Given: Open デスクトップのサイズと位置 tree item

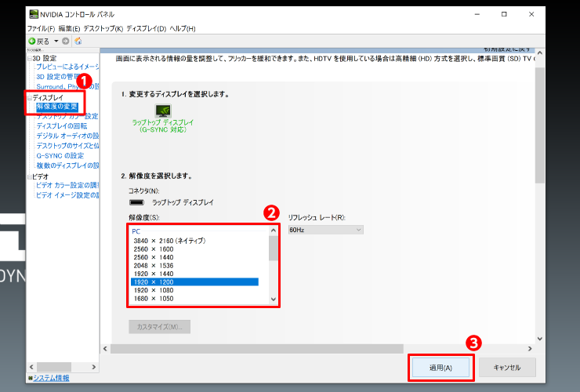Looking at the screenshot, I should [x=67, y=146].
